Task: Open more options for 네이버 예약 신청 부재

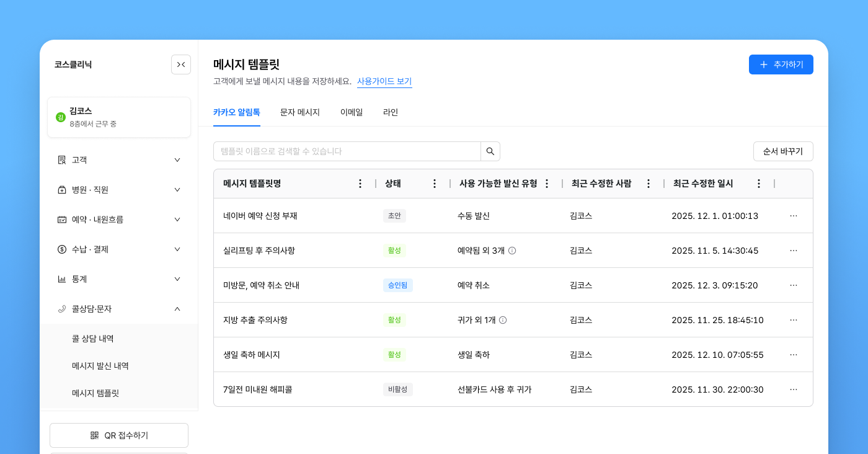Action: [794, 216]
